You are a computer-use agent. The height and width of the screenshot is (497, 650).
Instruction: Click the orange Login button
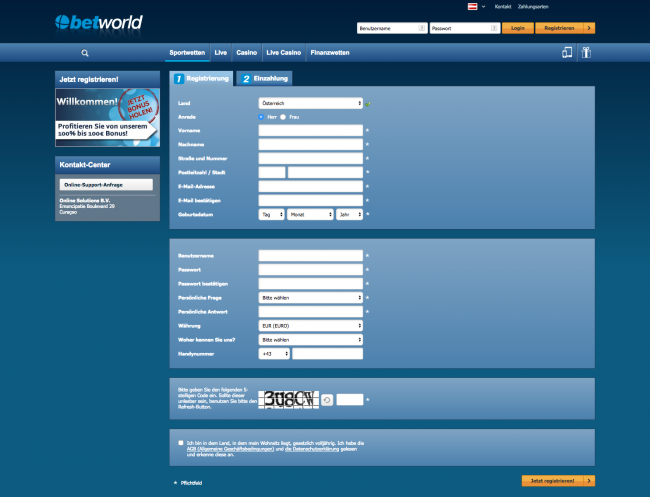point(517,28)
